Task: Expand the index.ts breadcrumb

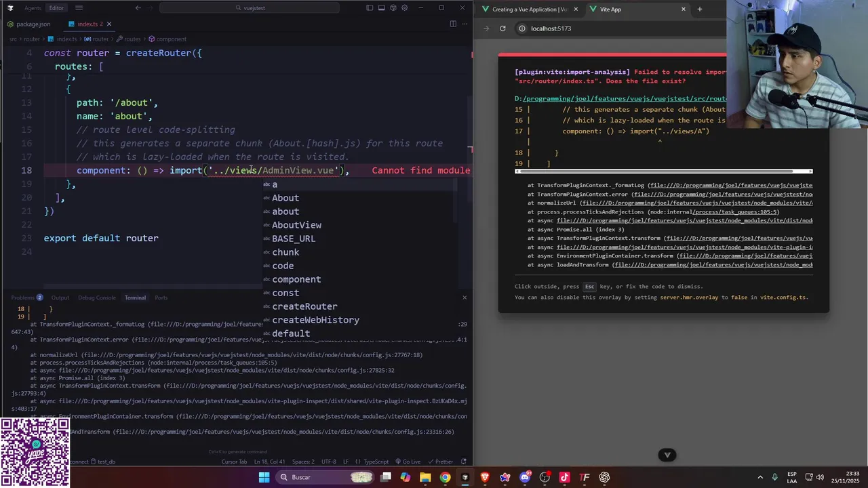Action: coord(63,39)
